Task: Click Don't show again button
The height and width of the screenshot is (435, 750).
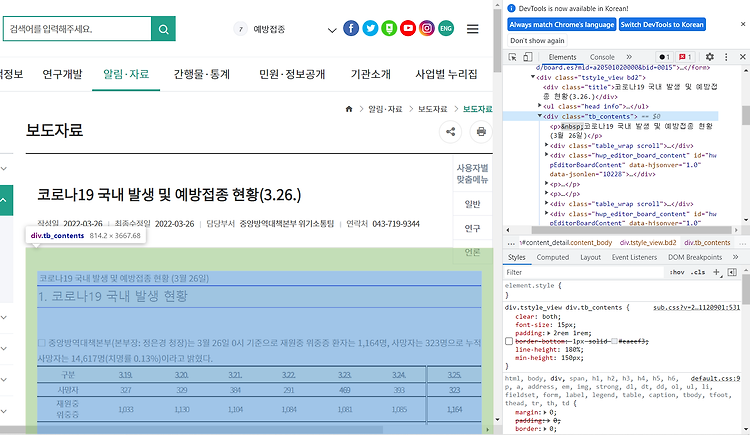Action: click(537, 41)
